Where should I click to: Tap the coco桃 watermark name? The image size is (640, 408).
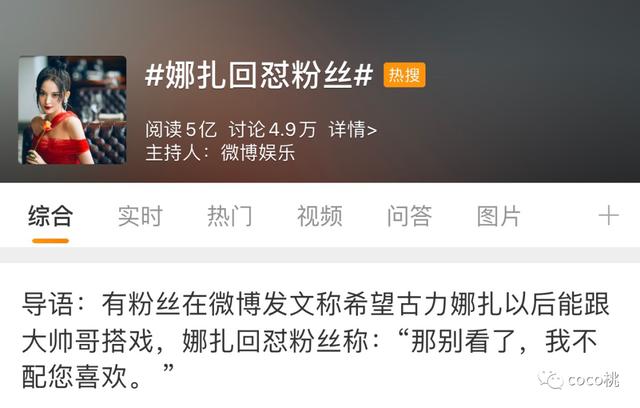(593, 380)
